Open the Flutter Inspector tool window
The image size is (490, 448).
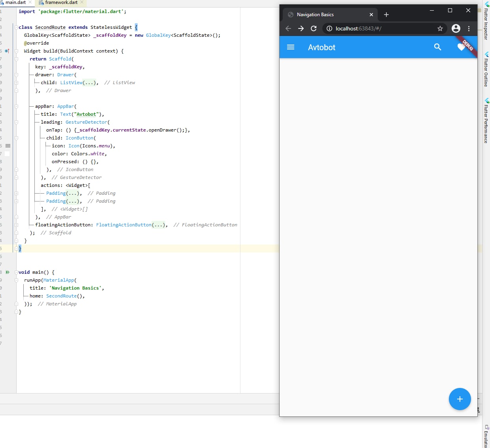[x=486, y=21]
